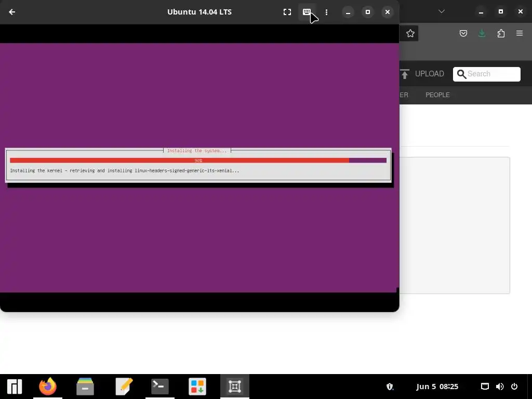Click the upload arrow icon next to UPLOAD

(404, 74)
